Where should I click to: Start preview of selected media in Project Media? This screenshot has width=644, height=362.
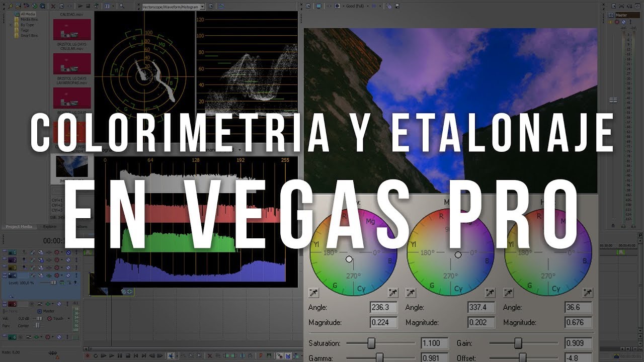point(80,6)
